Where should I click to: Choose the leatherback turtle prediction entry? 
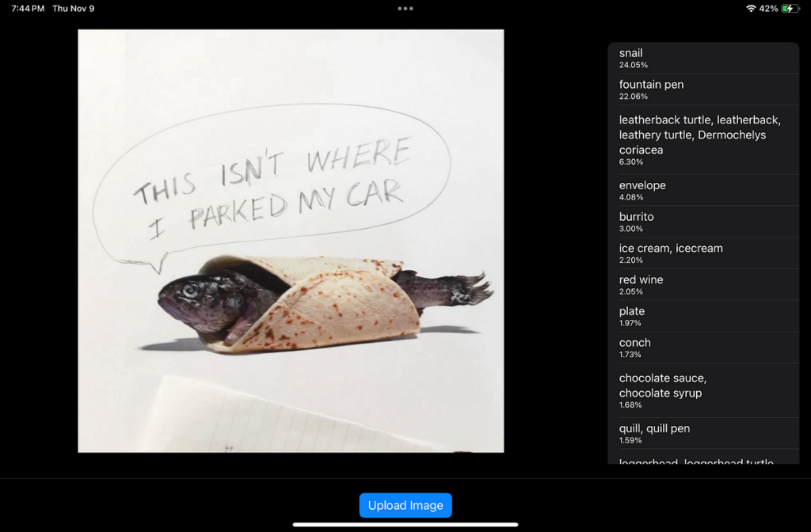click(x=703, y=139)
